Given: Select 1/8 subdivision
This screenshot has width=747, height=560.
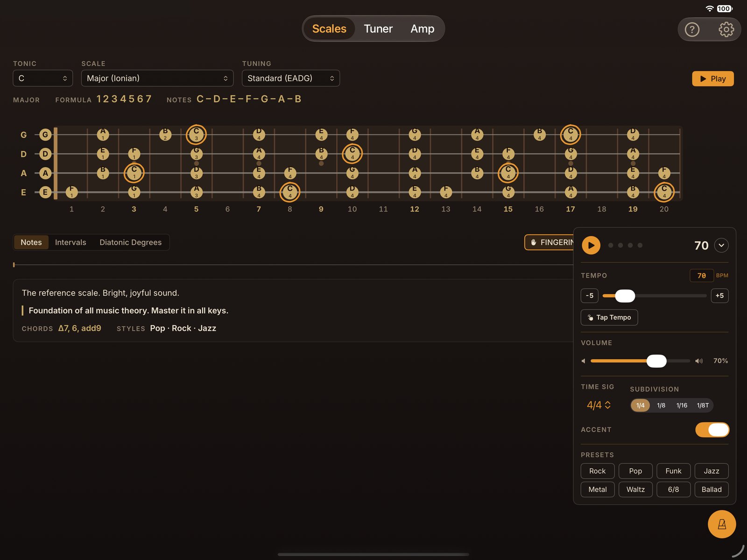Looking at the screenshot, I should coord(661,405).
